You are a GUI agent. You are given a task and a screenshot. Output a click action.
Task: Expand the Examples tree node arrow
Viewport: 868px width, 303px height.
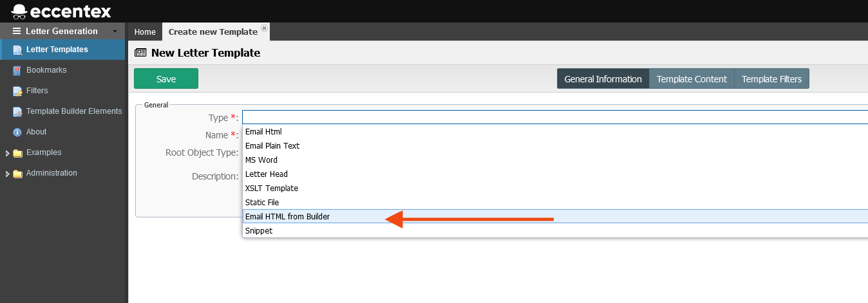(x=7, y=153)
